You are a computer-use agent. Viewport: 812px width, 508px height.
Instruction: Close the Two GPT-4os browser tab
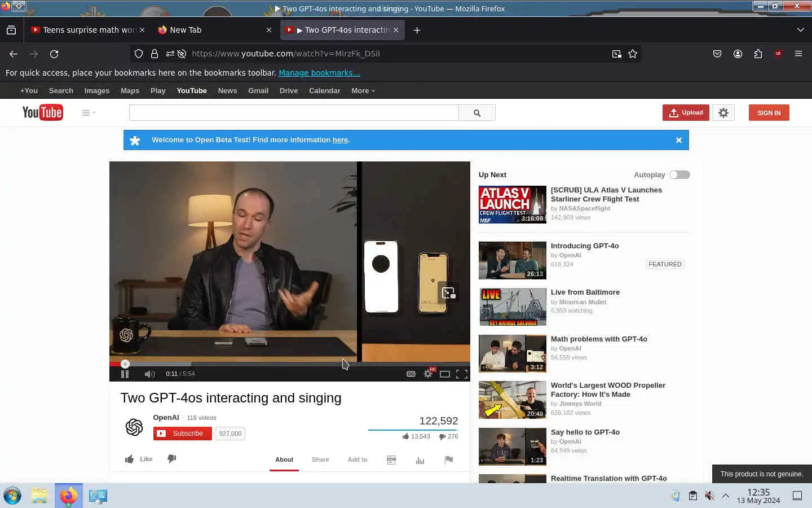pyautogui.click(x=396, y=30)
